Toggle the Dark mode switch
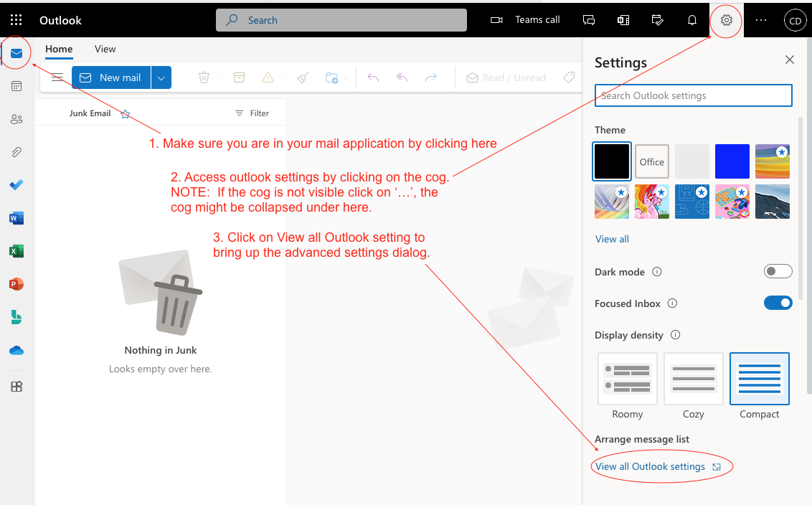This screenshot has height=505, width=812. click(x=778, y=272)
